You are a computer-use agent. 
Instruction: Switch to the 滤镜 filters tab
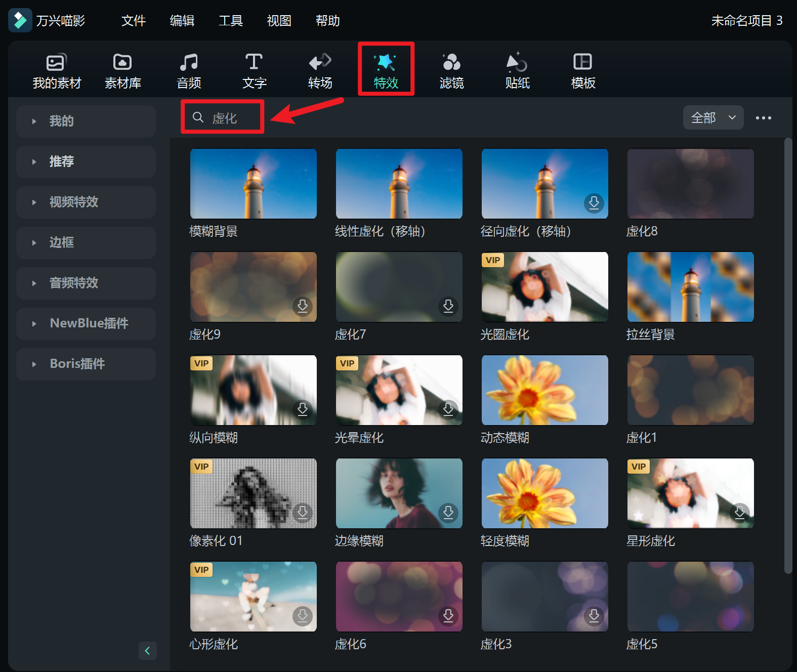click(x=451, y=71)
